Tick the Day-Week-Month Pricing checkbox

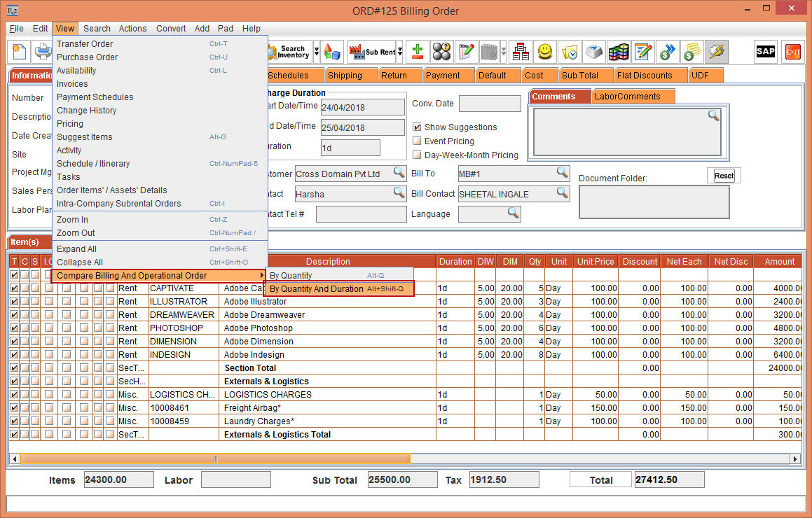coord(418,155)
